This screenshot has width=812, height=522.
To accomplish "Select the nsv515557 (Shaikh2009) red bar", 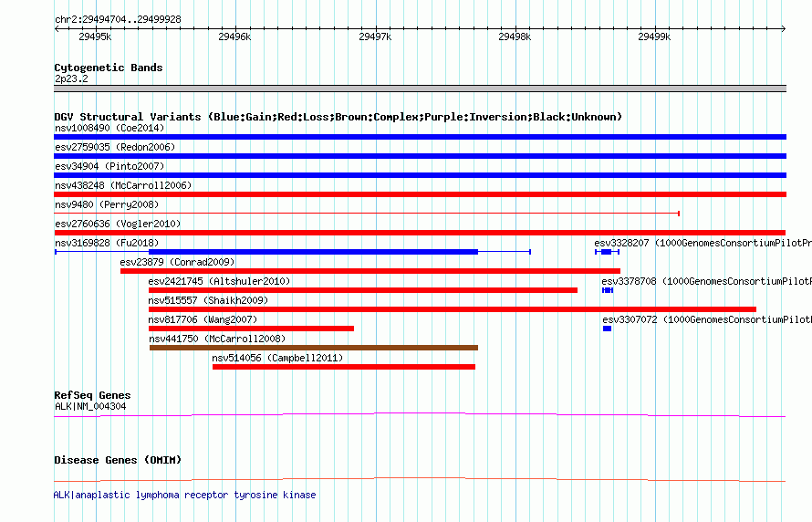I will [453, 309].
